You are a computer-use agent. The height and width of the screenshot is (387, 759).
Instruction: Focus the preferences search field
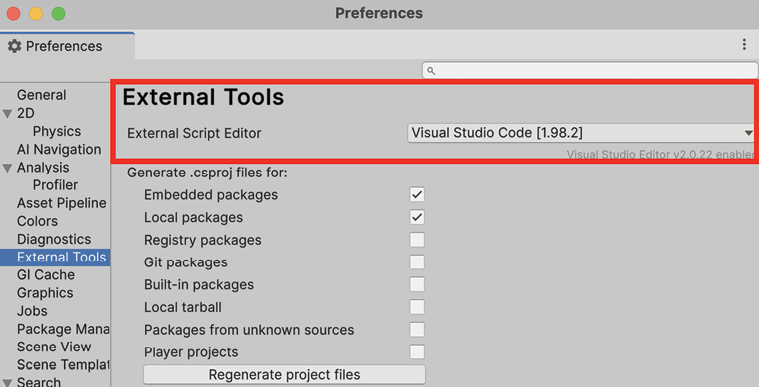point(590,71)
